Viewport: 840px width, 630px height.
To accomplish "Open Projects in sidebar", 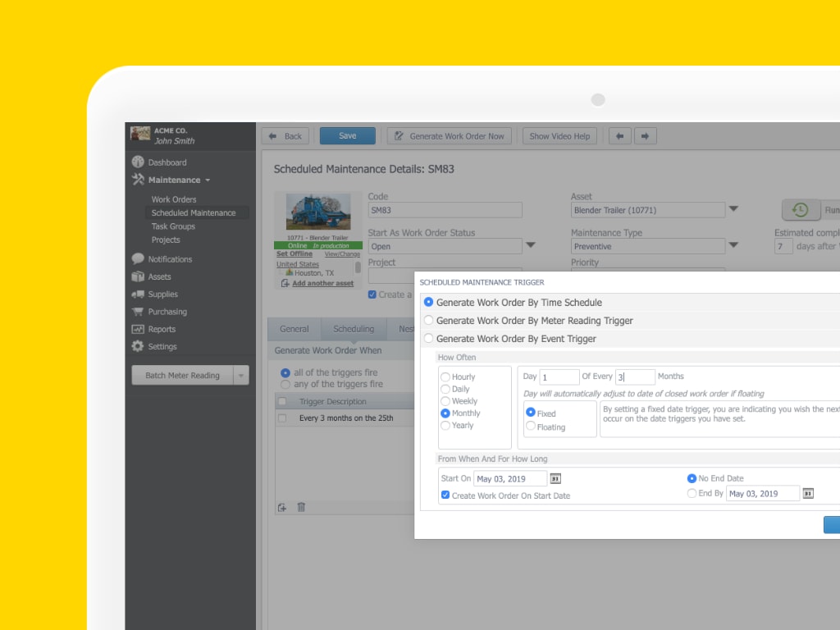I will point(166,240).
